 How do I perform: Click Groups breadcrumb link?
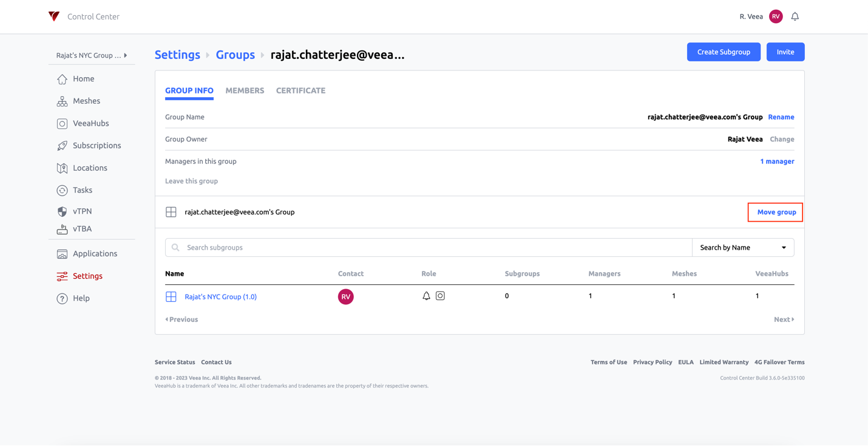236,55
